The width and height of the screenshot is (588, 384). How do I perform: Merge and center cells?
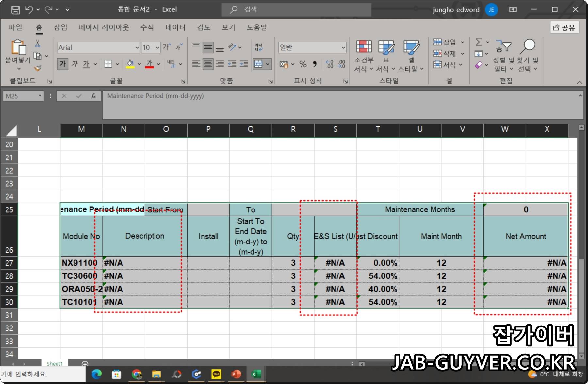258,64
